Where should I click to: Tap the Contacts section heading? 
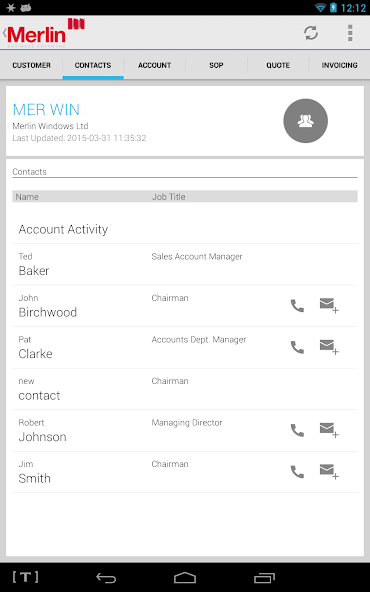tap(29, 172)
